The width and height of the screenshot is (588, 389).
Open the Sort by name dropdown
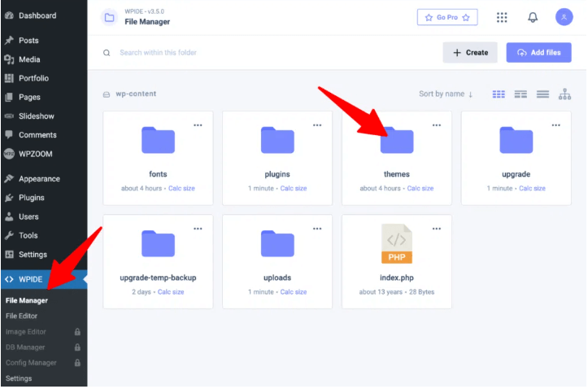(x=446, y=94)
